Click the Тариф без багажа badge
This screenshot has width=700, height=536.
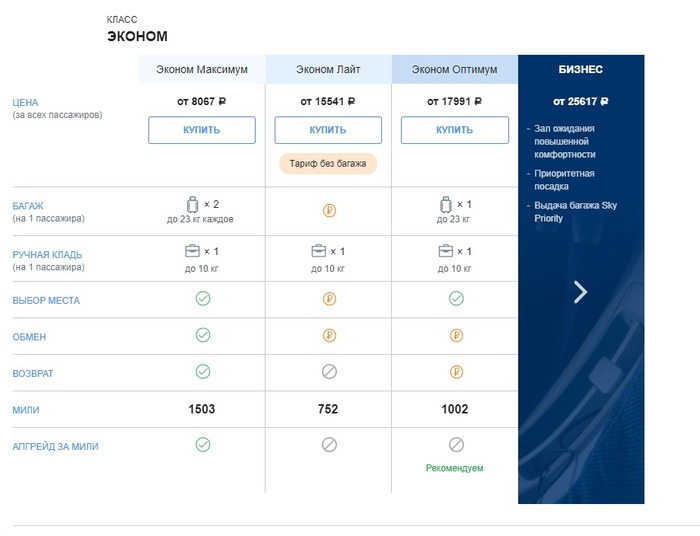328,163
